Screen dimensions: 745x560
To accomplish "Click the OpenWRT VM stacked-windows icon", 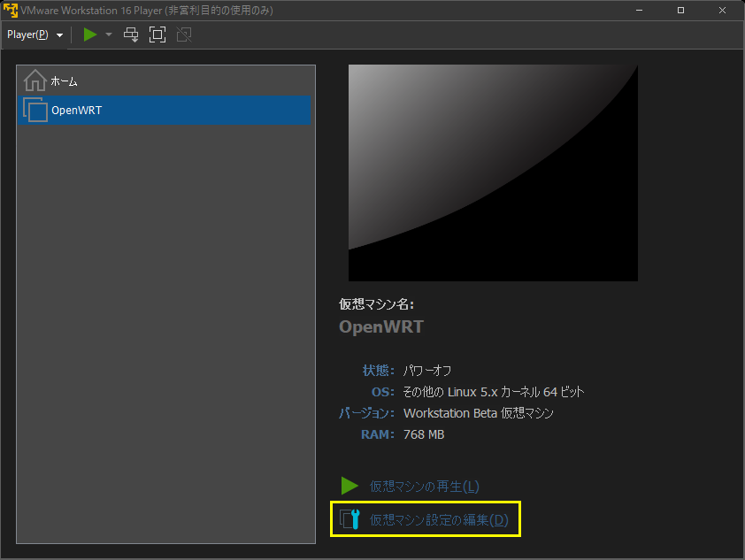I will (x=35, y=110).
